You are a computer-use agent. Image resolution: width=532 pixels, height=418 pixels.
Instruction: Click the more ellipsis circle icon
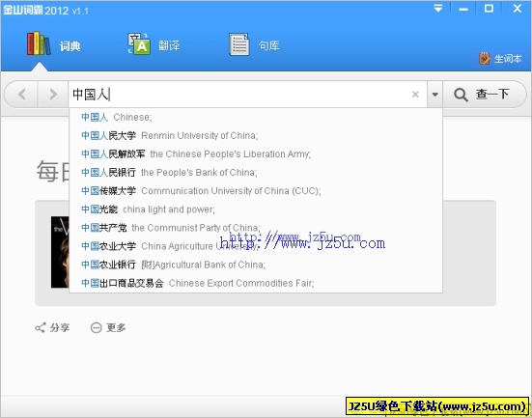pyautogui.click(x=96, y=328)
